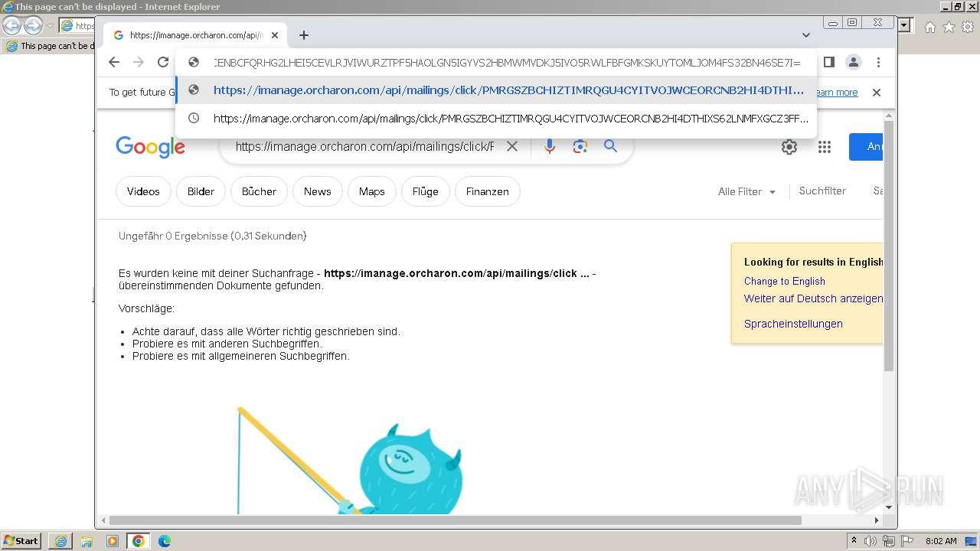This screenshot has height=551, width=980.
Task: Start voice search with microphone
Action: point(549,146)
